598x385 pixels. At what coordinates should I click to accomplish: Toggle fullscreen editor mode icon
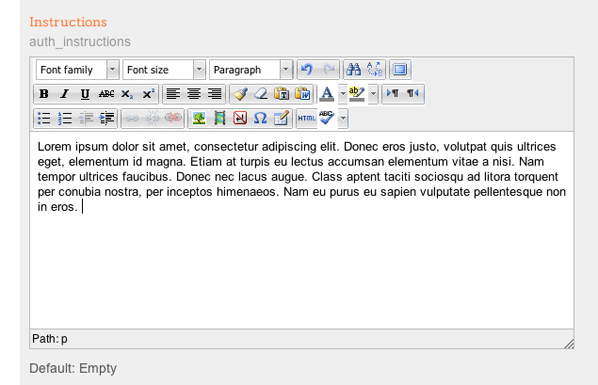400,69
